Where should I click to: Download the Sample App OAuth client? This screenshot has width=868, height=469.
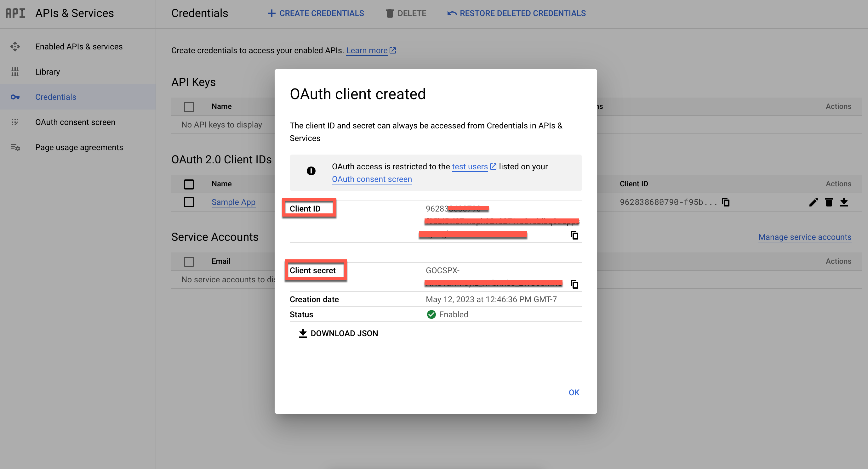tap(844, 202)
